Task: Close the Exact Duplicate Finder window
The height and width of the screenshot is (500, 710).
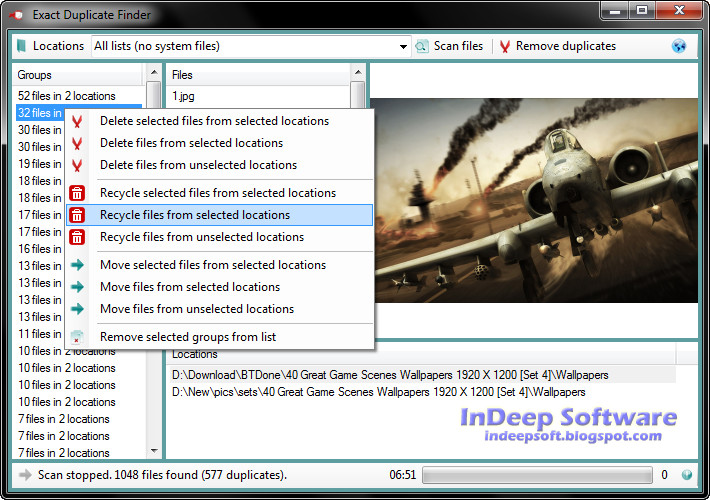Action: click(x=679, y=10)
